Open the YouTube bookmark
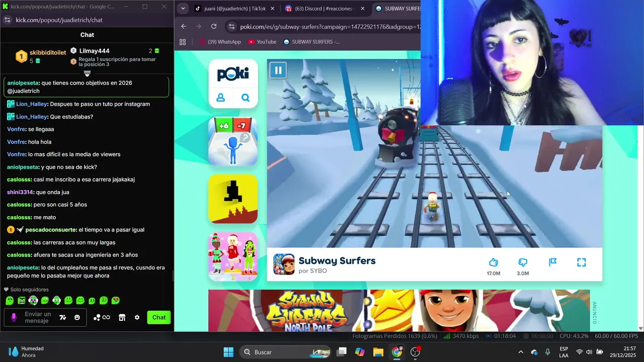Viewport: 644px width, 362px height. click(x=262, y=42)
